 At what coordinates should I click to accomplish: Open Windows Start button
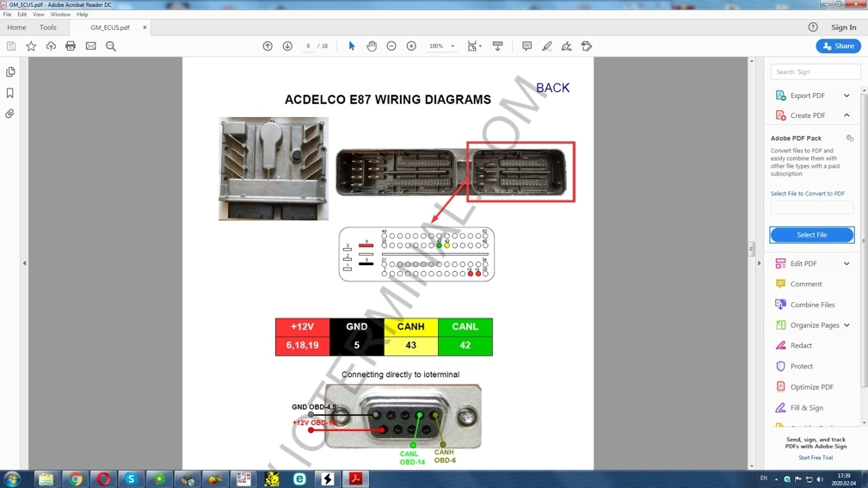coord(12,479)
